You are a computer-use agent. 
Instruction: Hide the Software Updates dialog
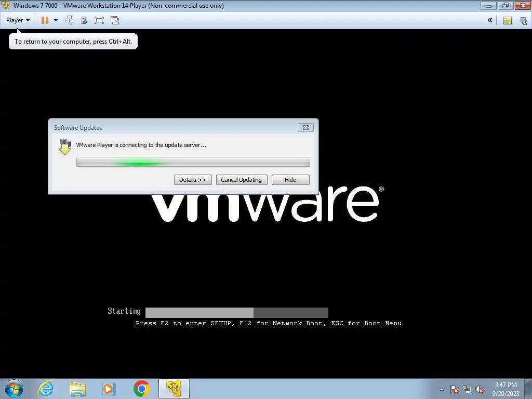(x=290, y=180)
